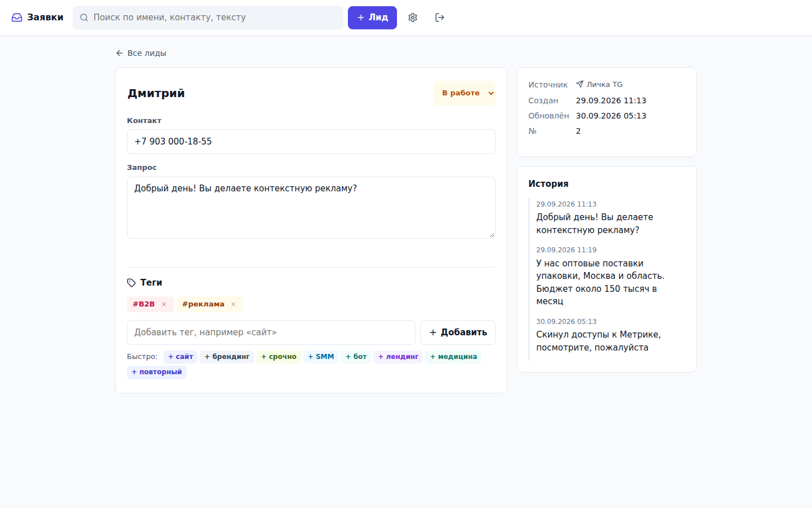Click the Заявки inbox logo icon

17,17
